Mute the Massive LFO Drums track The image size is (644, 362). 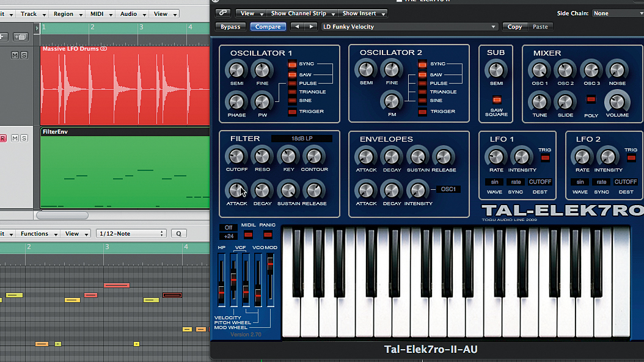[15, 55]
